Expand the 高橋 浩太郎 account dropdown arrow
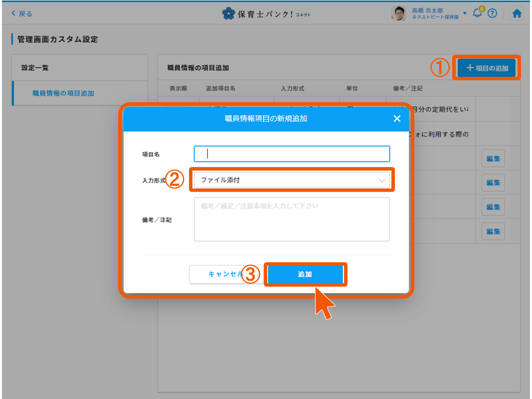Viewport: 532px width, 399px height. [x=465, y=13]
